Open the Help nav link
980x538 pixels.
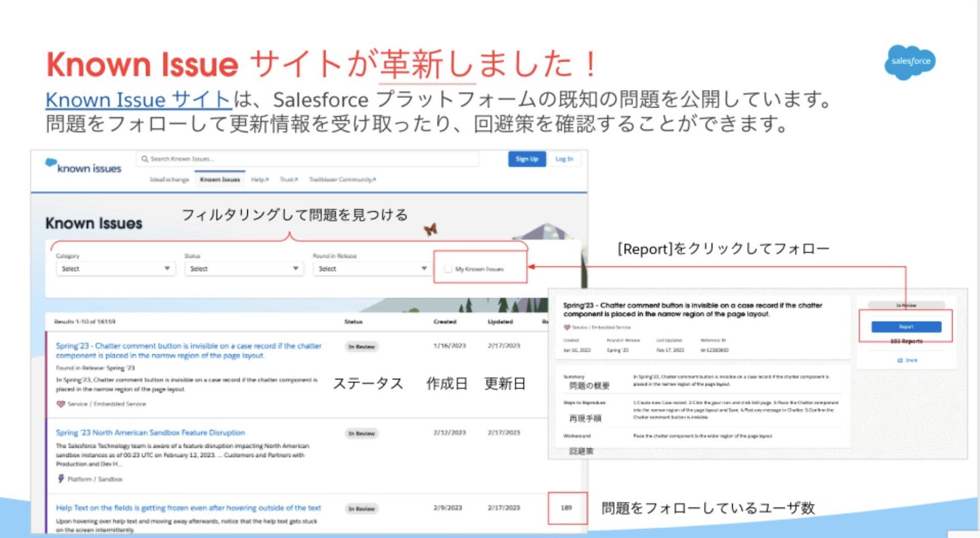pos(260,180)
